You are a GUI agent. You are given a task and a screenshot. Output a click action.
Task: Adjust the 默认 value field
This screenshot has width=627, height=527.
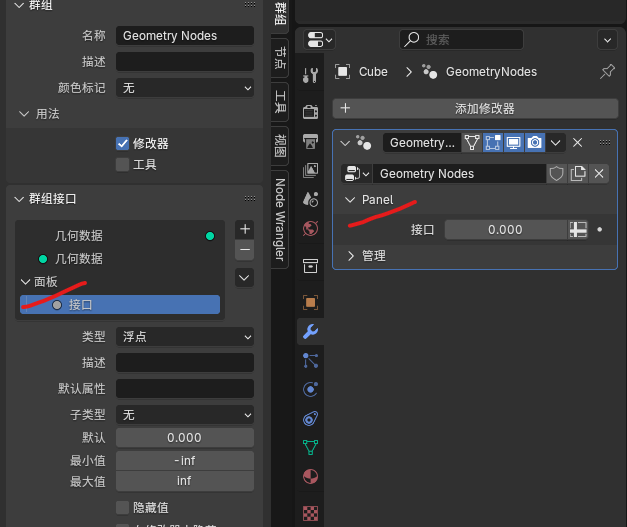[x=185, y=437]
